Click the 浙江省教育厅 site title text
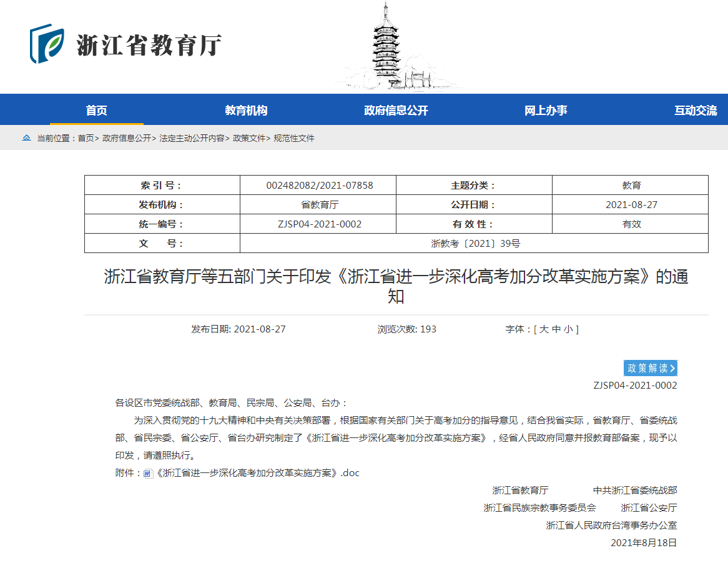The width and height of the screenshot is (728, 563). tap(149, 45)
